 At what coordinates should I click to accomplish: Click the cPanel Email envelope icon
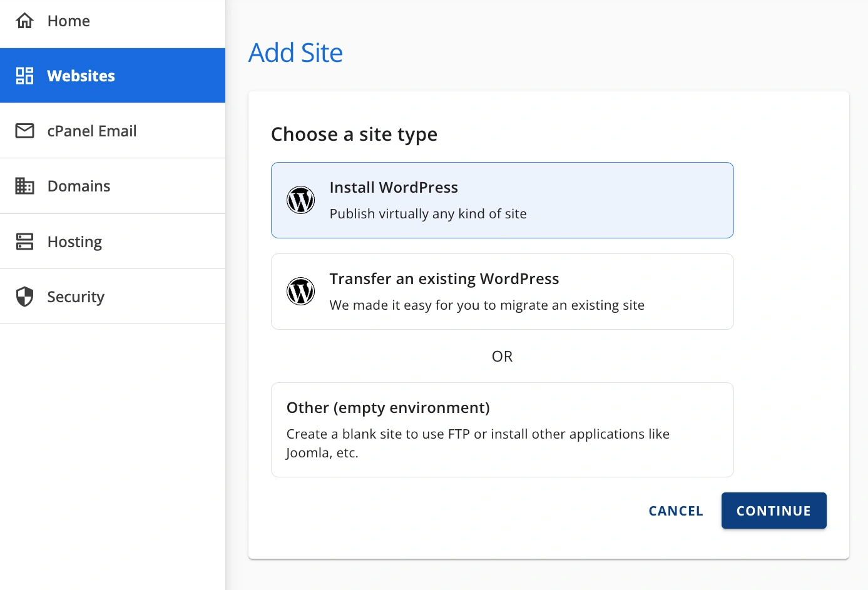coord(24,131)
